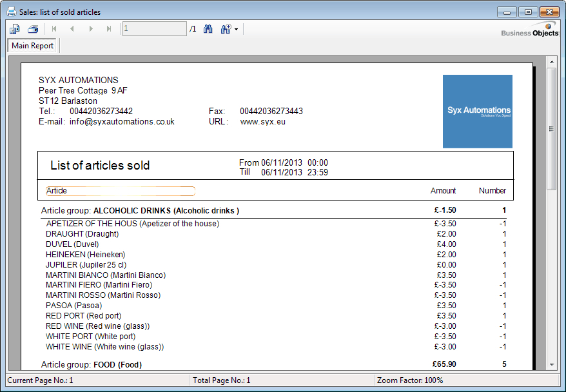Click the Business Objects logo
Image resolution: width=566 pixels, height=392 pixels.
click(529, 32)
